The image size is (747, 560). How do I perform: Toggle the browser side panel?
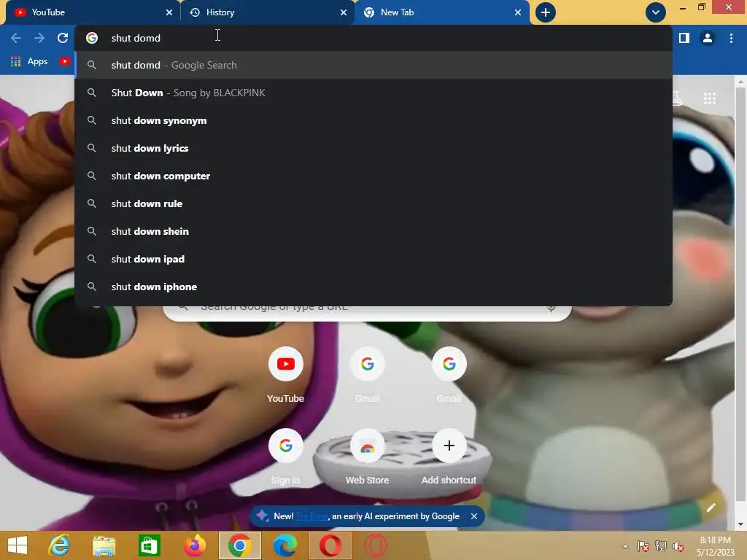point(684,38)
